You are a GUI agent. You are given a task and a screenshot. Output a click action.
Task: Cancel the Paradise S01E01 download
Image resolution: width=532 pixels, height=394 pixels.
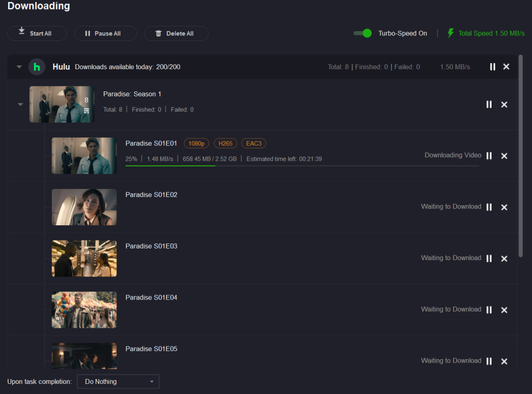(504, 156)
